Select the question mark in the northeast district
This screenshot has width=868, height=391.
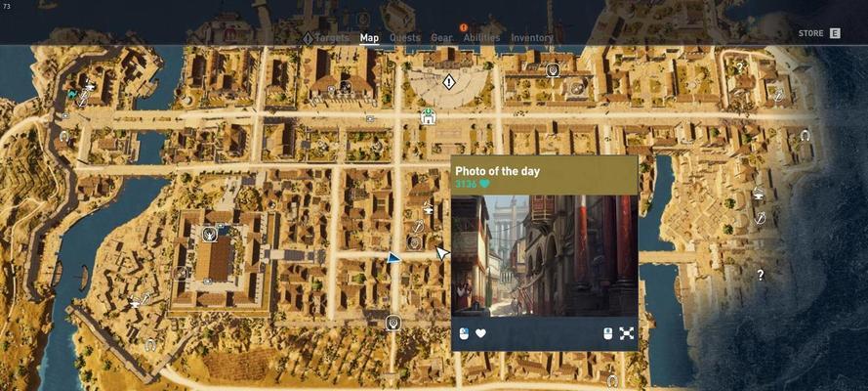(x=739, y=66)
